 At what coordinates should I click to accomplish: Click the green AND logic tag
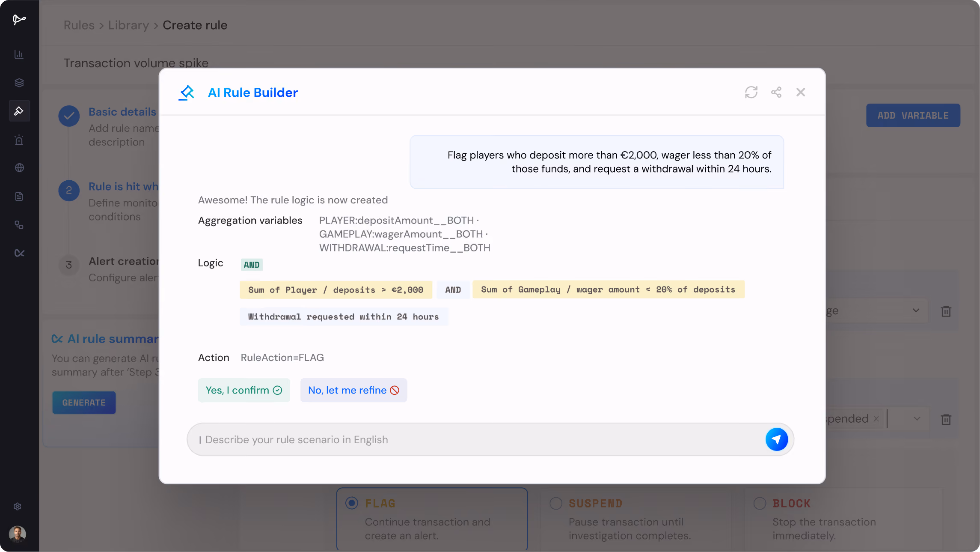tap(252, 265)
